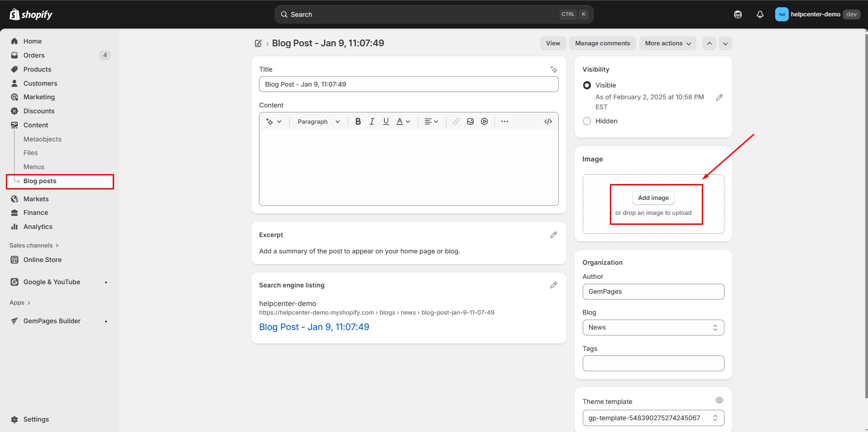Click the Manage comments button

coord(602,44)
